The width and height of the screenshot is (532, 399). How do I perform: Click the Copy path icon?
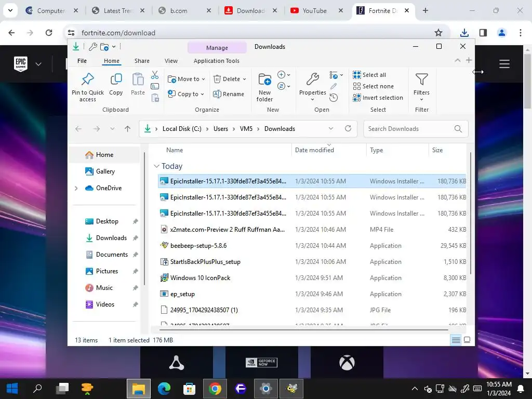(155, 87)
